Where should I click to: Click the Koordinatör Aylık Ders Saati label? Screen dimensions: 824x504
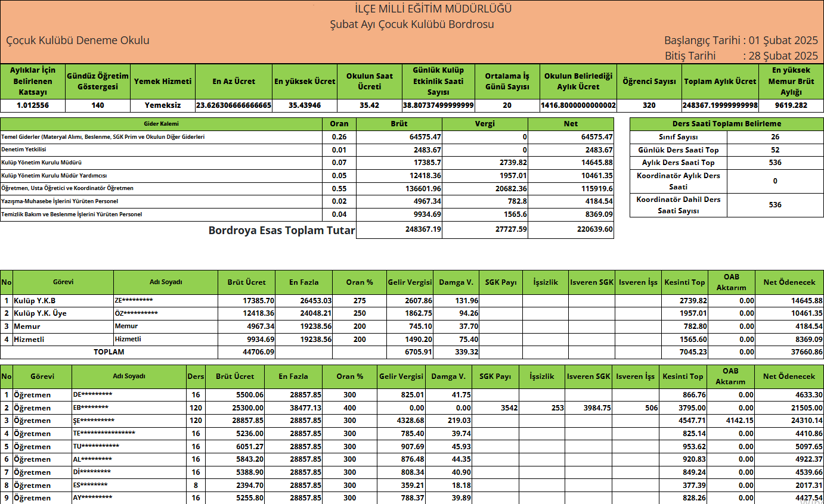[678, 181]
